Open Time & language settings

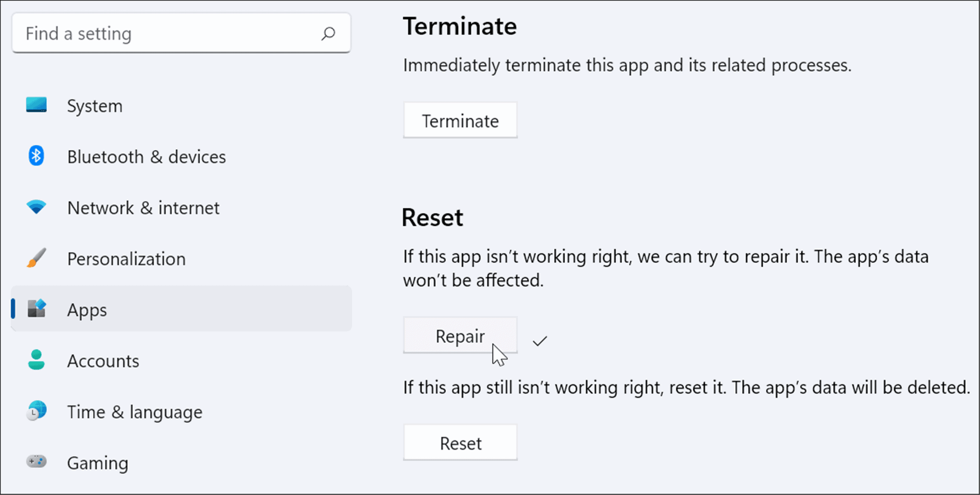(134, 412)
